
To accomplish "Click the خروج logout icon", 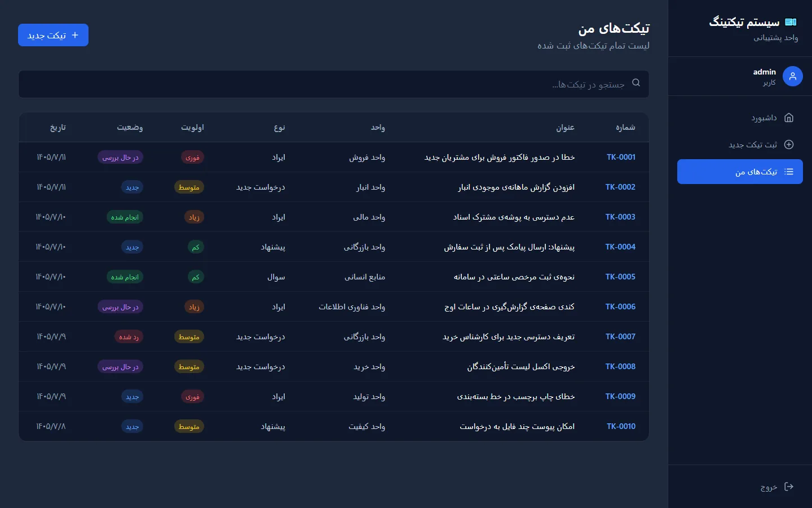I will click(x=789, y=487).
